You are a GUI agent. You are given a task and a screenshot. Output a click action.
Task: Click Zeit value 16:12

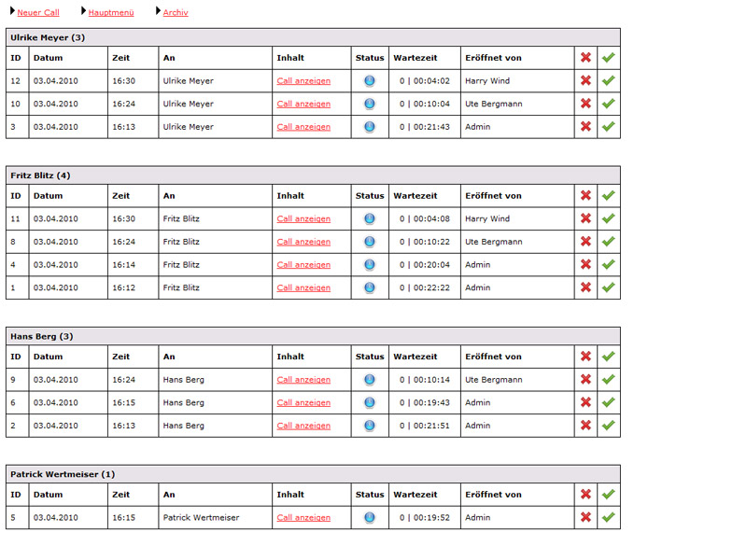(x=124, y=287)
